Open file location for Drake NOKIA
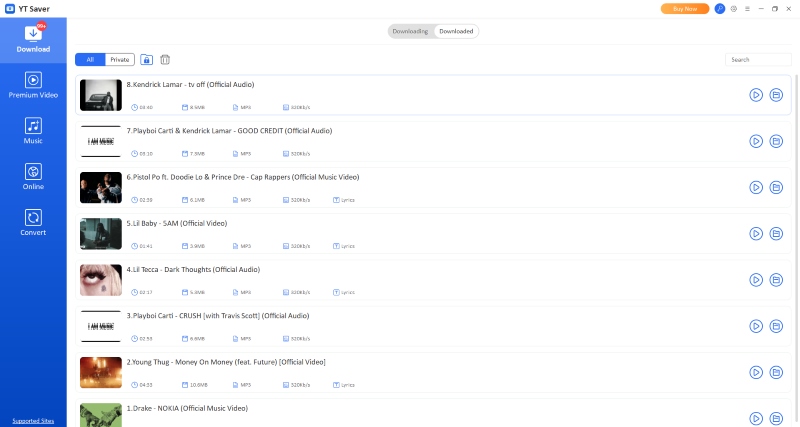 coord(776,418)
